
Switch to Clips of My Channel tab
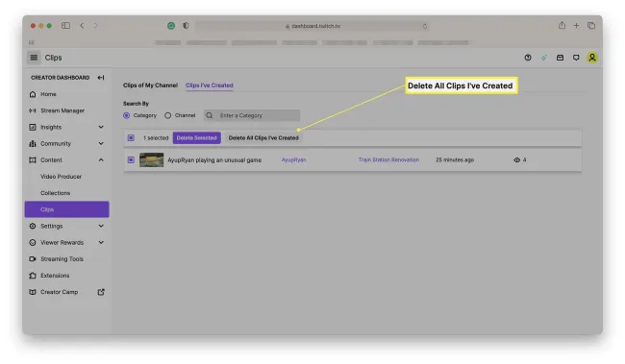coord(150,85)
